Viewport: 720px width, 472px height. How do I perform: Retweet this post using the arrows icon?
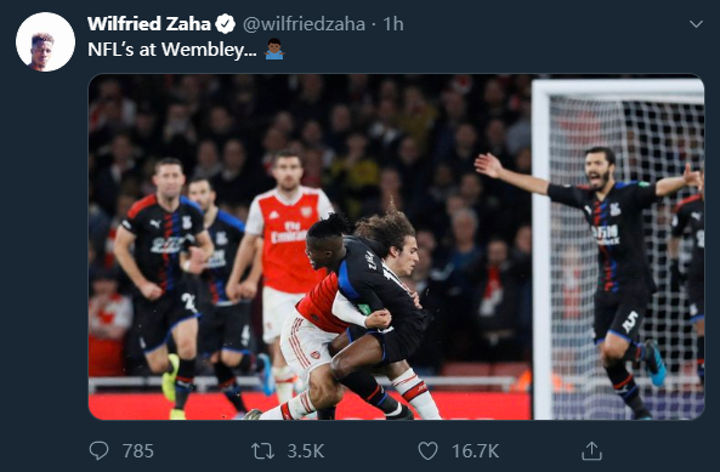click(x=264, y=451)
